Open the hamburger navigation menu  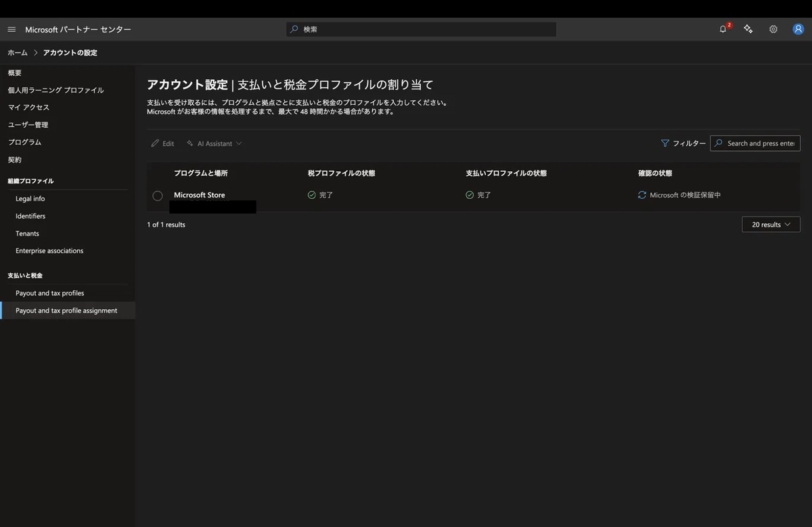pyautogui.click(x=12, y=30)
